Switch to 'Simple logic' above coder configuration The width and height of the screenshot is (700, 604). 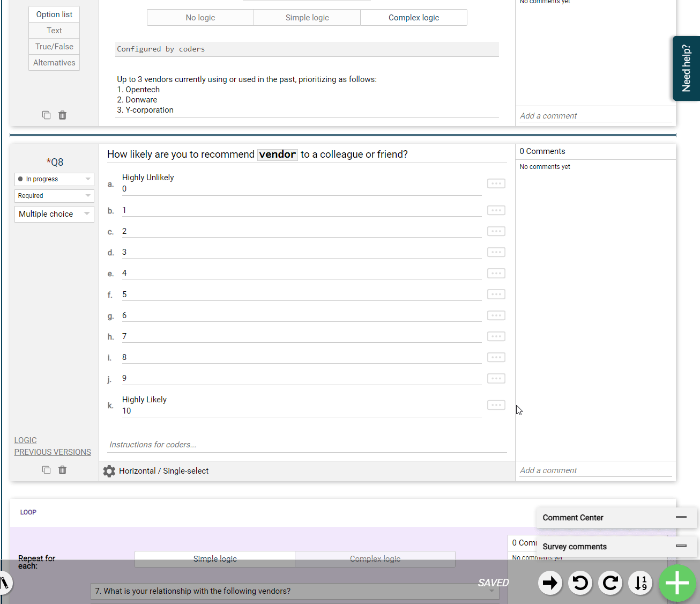tap(307, 18)
